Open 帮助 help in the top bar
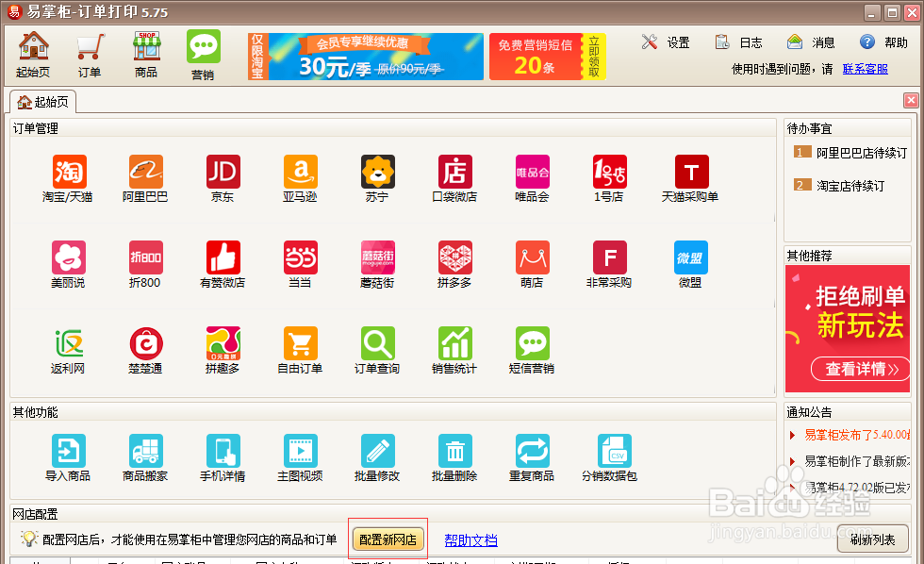 click(x=883, y=42)
